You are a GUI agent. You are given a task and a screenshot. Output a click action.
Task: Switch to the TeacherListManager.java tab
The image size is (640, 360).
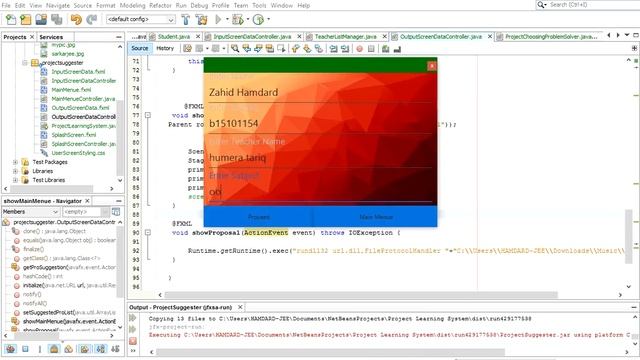click(345, 37)
